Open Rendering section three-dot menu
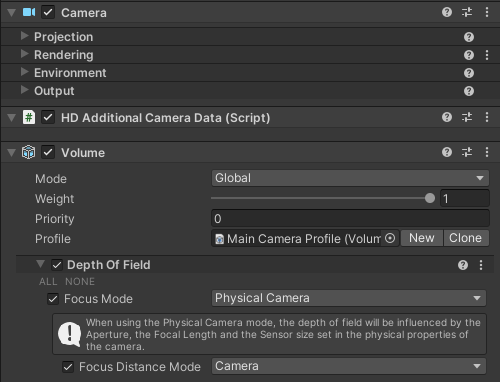Screen dimensions: 500x382 (487, 55)
